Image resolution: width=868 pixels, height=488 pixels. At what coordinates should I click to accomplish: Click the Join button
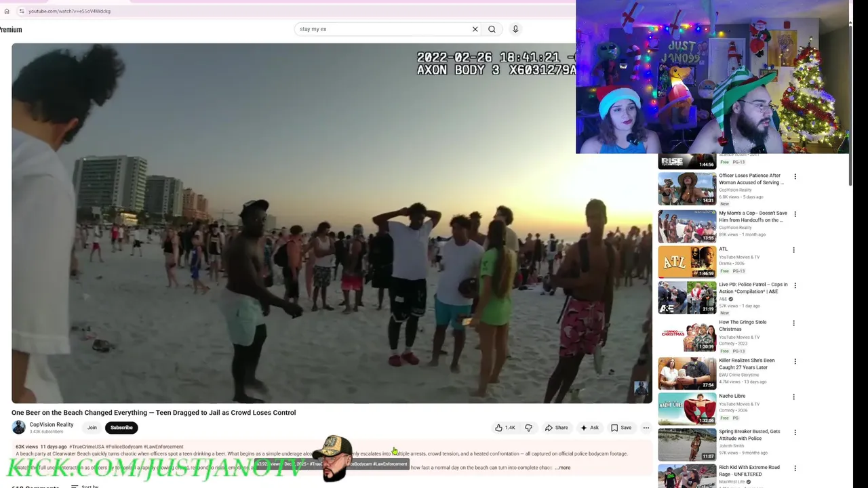[x=92, y=428]
